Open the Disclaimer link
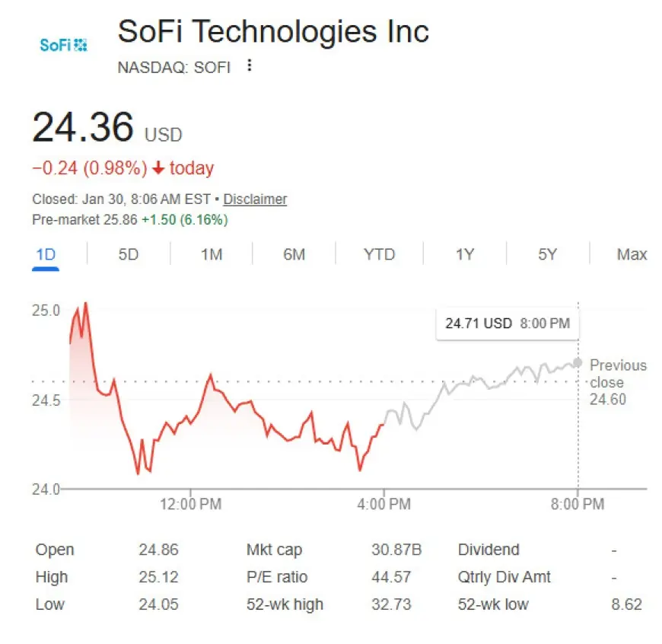This screenshot has height=644, width=662. tap(255, 199)
